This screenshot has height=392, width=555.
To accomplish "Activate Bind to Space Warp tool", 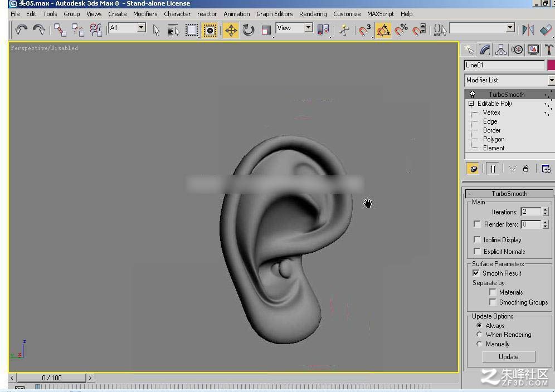I will [x=96, y=30].
